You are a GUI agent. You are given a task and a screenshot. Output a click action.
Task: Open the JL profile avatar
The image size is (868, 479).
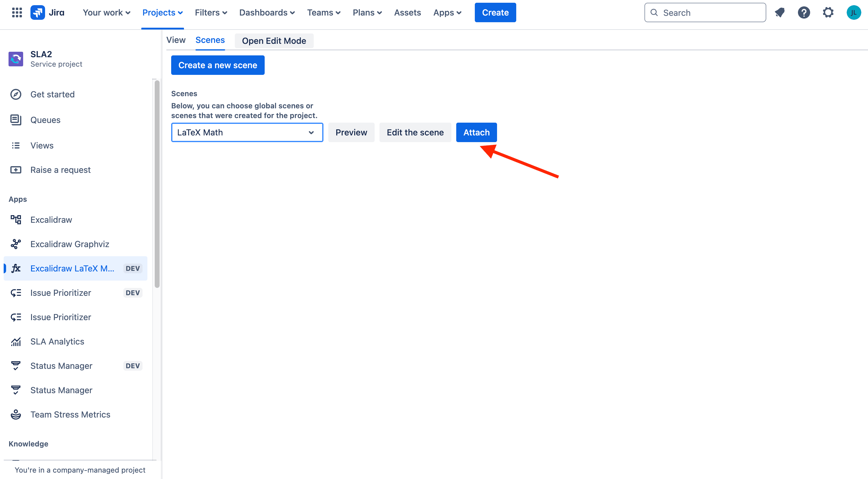click(x=853, y=12)
